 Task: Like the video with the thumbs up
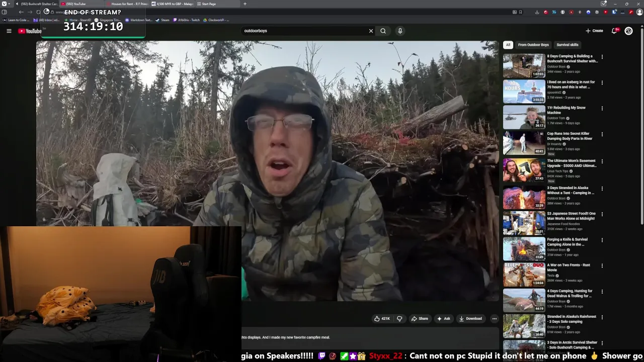click(382, 319)
